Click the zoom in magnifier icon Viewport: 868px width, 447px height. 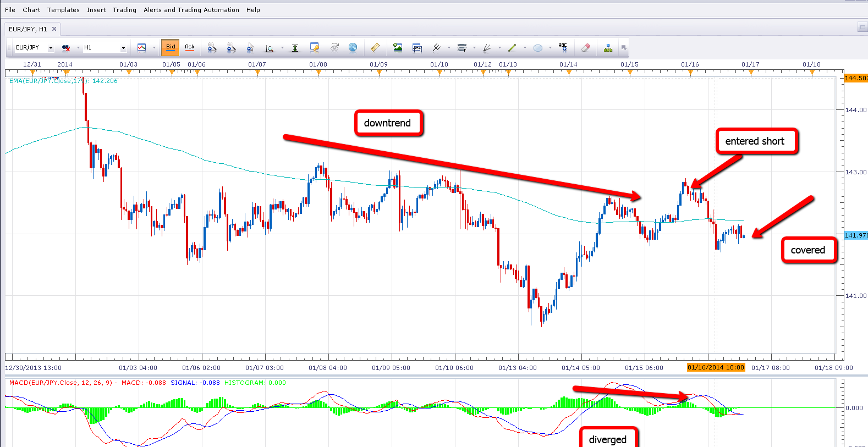point(212,48)
